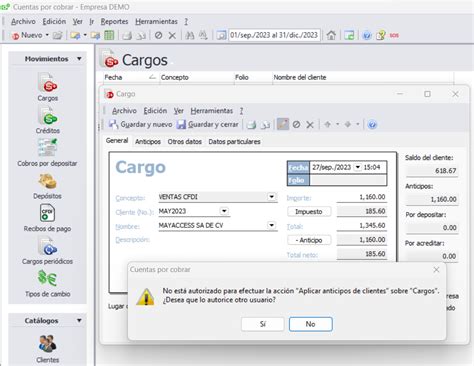The width and height of the screenshot is (474, 366).
Task: Click the open folder icon in main toolbar
Action: tap(58, 35)
